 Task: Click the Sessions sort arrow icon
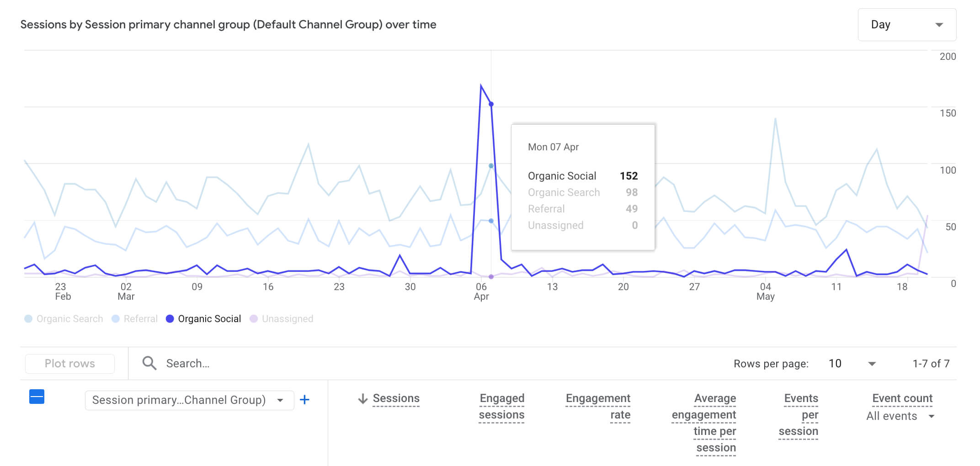click(362, 399)
